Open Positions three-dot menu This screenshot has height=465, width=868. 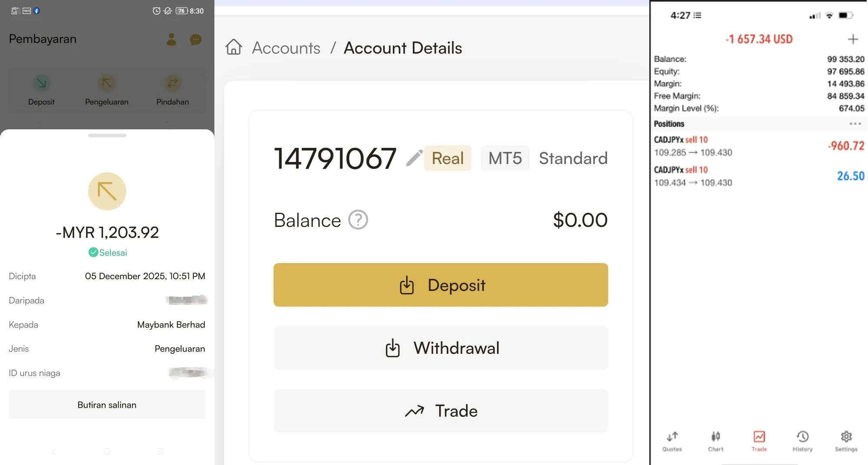[x=855, y=124]
